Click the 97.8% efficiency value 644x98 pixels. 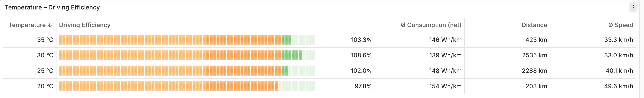[363, 86]
